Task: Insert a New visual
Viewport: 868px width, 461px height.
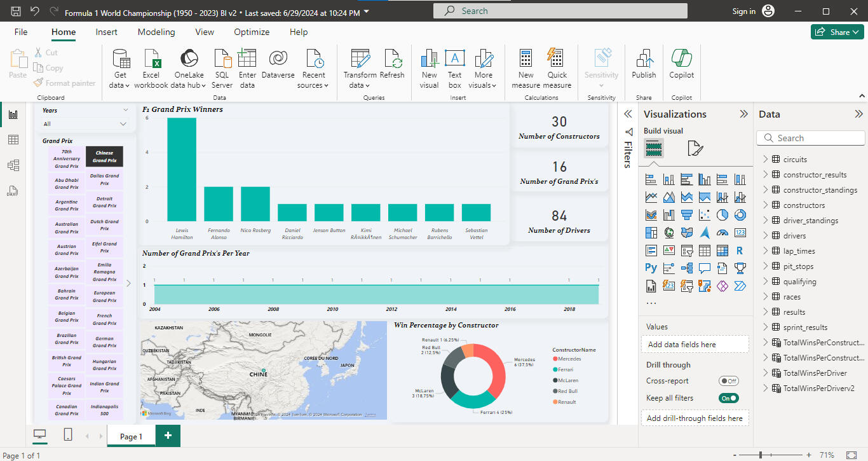Action: click(x=430, y=59)
